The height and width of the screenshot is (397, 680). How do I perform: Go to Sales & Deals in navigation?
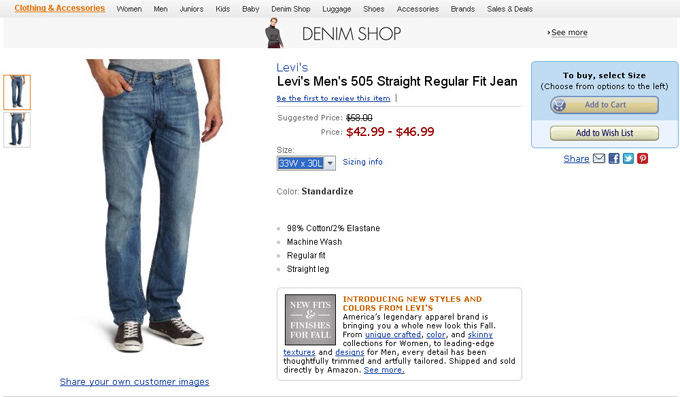coord(510,9)
